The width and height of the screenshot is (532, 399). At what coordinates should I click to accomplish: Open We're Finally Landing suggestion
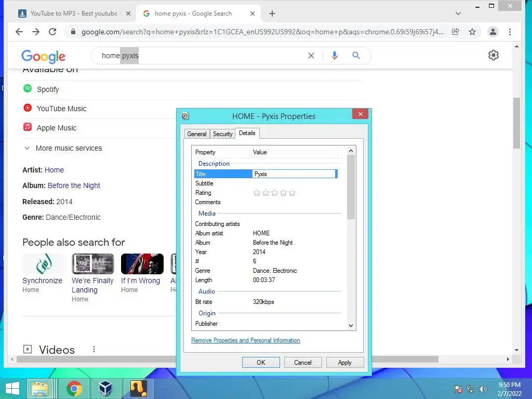[x=92, y=277]
